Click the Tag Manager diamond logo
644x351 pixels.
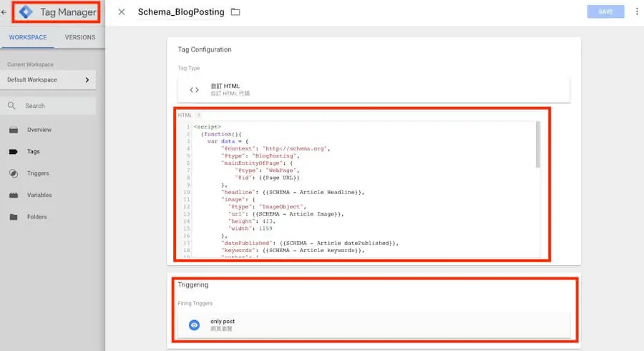(x=26, y=12)
